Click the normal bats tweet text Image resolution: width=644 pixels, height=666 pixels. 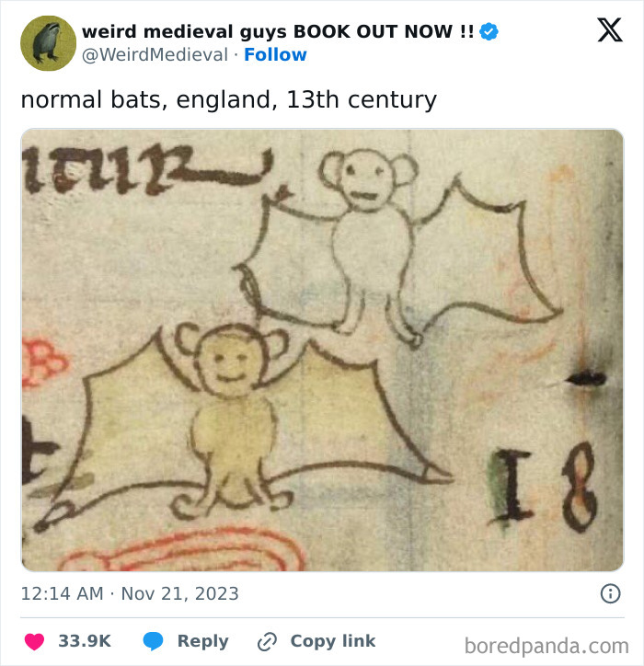coord(228,100)
